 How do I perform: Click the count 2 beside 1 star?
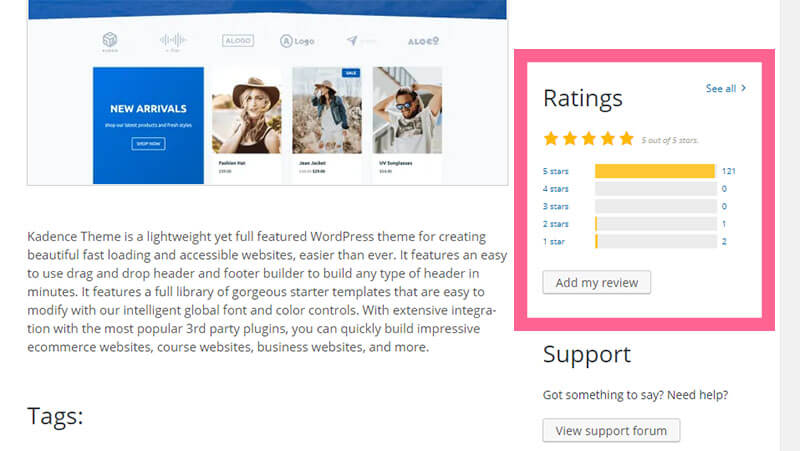[x=724, y=242]
